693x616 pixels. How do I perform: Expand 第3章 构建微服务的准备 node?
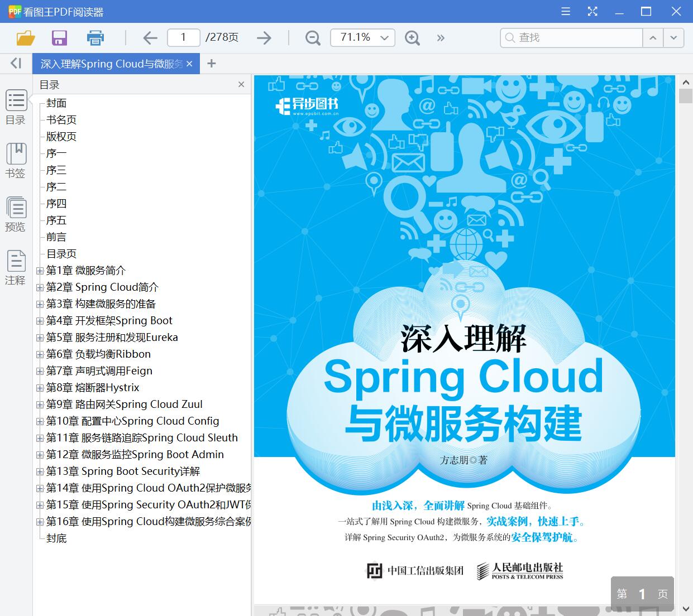point(40,304)
